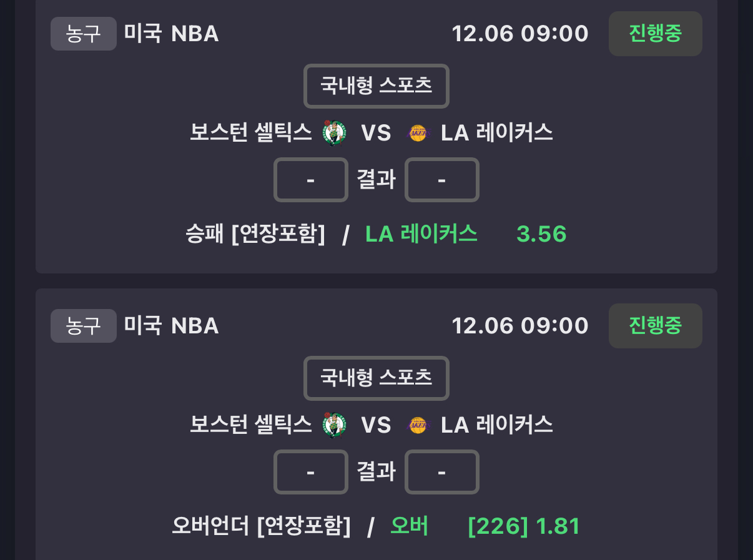
Task: Click the Boston home result box in 승패 card
Action: coord(310,180)
